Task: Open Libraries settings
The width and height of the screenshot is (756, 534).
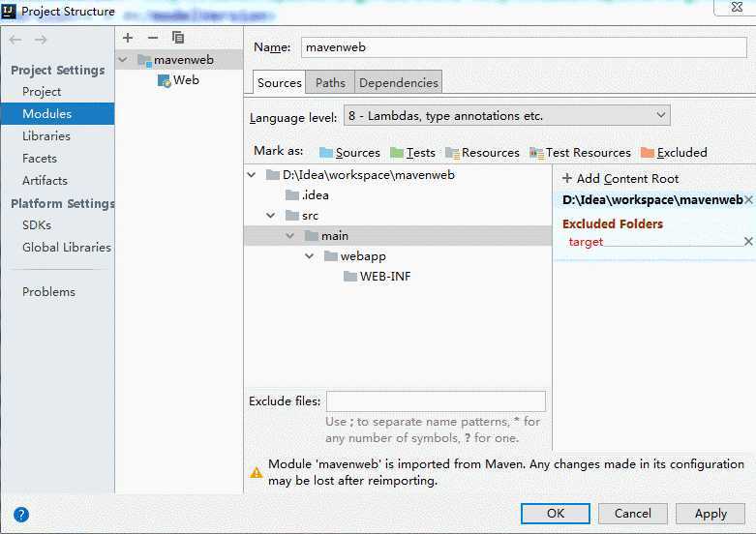Action: pos(46,135)
